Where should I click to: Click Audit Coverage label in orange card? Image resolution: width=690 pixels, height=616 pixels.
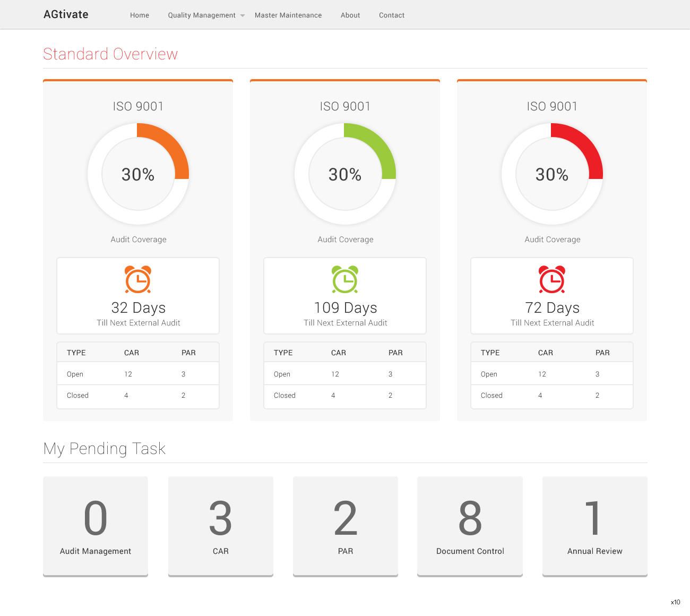(139, 239)
